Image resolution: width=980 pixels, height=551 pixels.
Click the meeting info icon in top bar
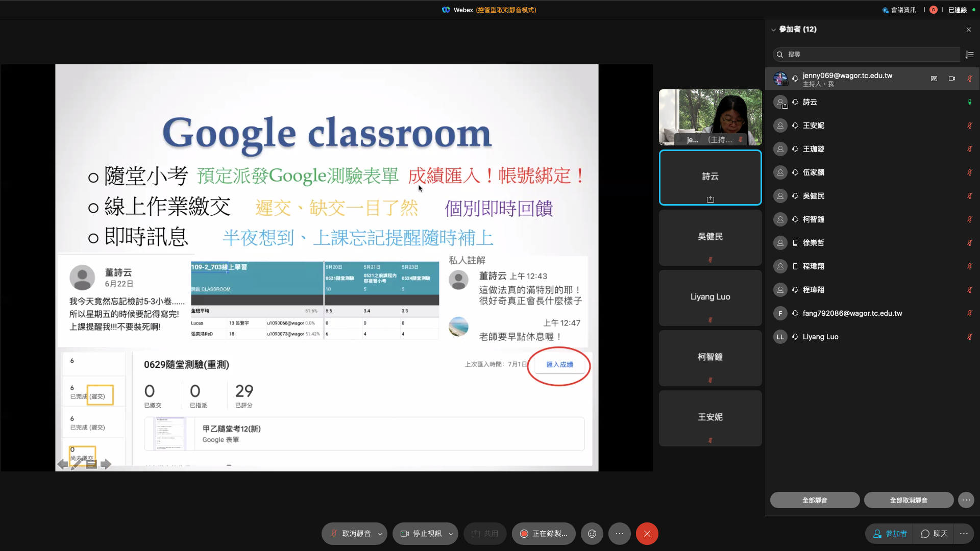coord(899,10)
